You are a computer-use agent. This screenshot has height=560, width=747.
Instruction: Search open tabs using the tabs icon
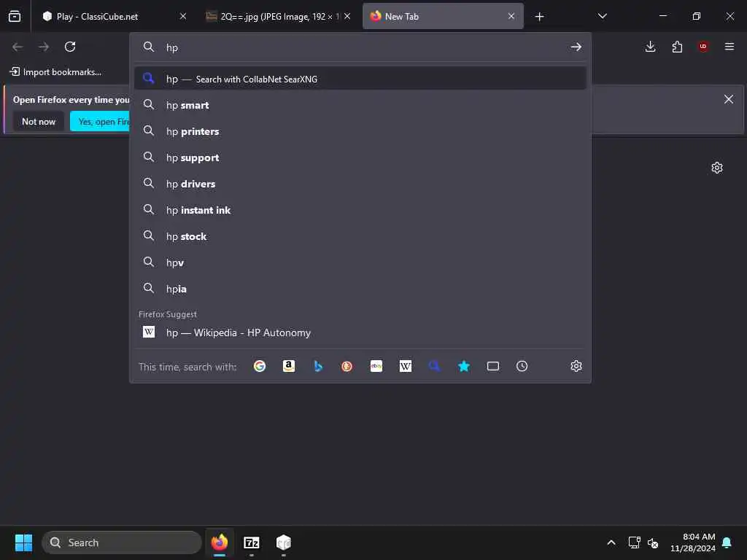493,366
